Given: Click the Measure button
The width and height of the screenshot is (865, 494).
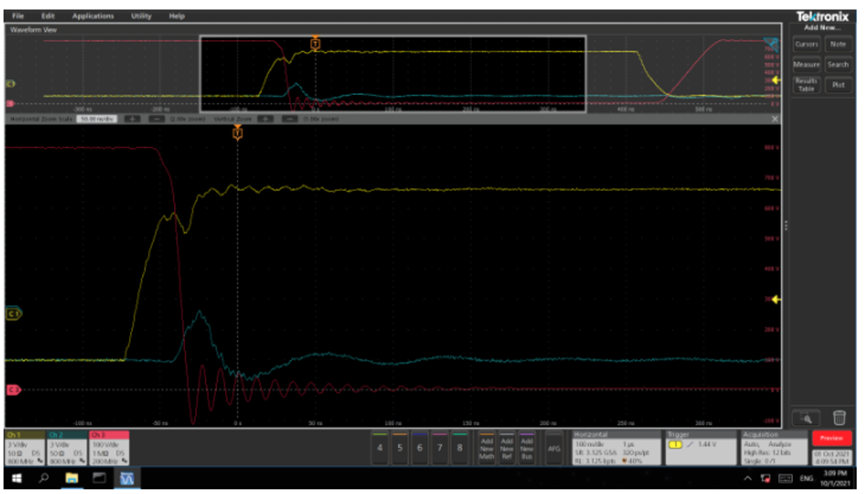Looking at the screenshot, I should point(806,65).
